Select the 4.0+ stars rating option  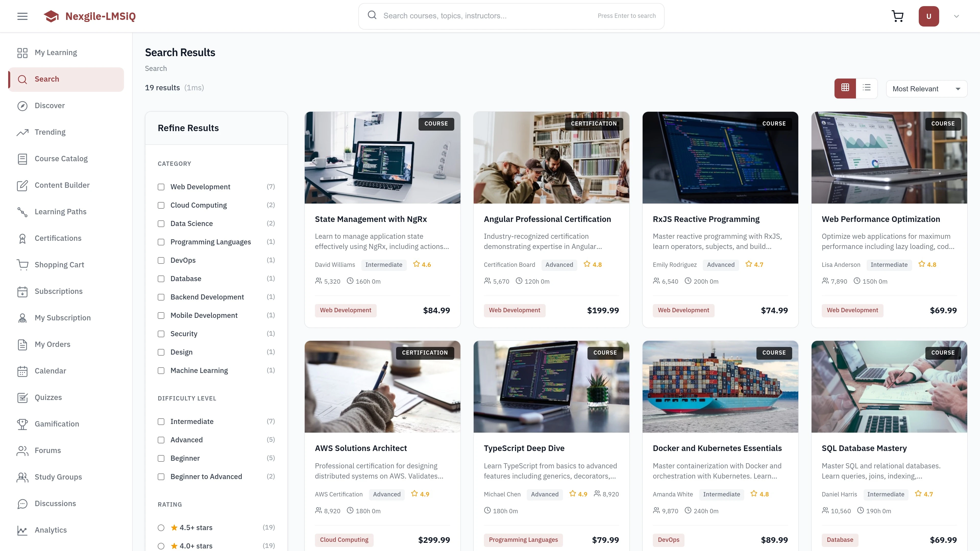[161, 546]
